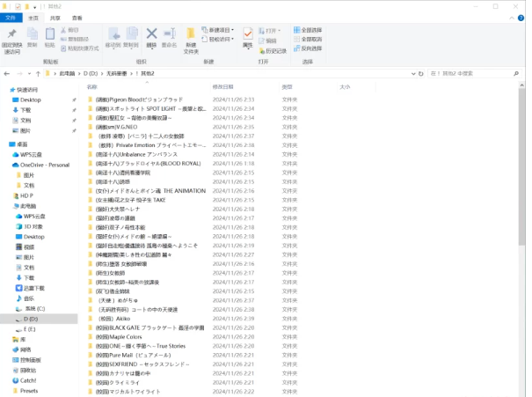Click 'D (D:)' in the address bar path

click(x=91, y=73)
